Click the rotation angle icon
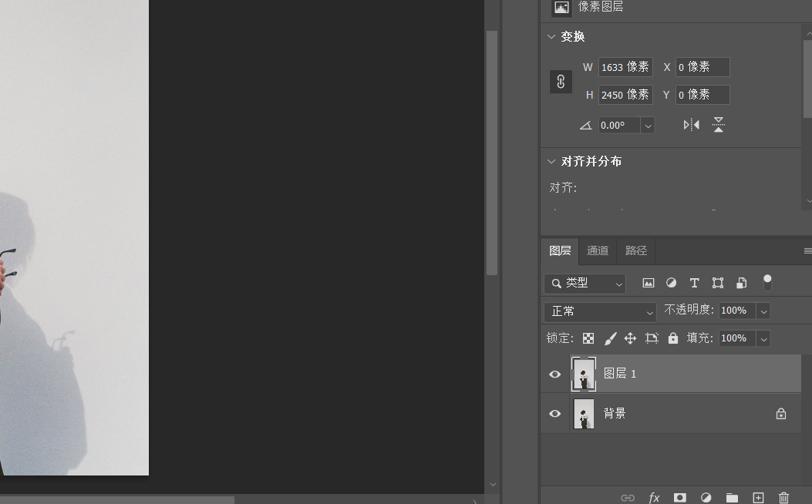Screen dimensions: 812x504 pos(586,125)
